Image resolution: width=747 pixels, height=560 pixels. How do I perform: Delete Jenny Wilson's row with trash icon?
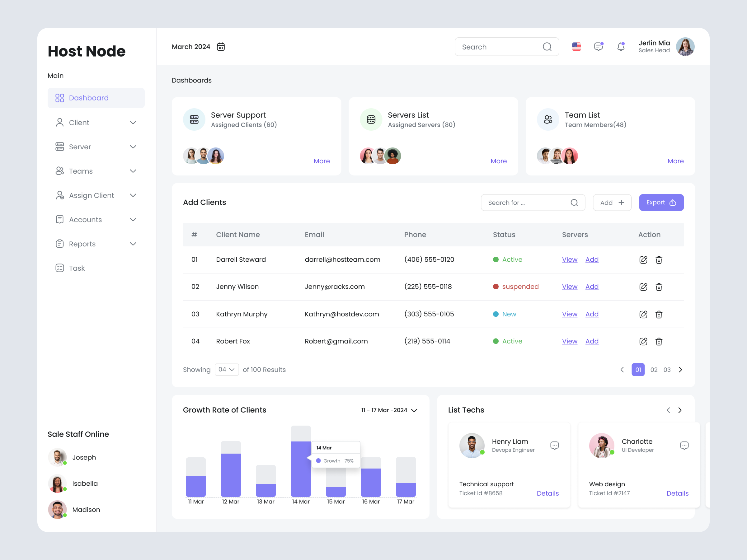(659, 287)
